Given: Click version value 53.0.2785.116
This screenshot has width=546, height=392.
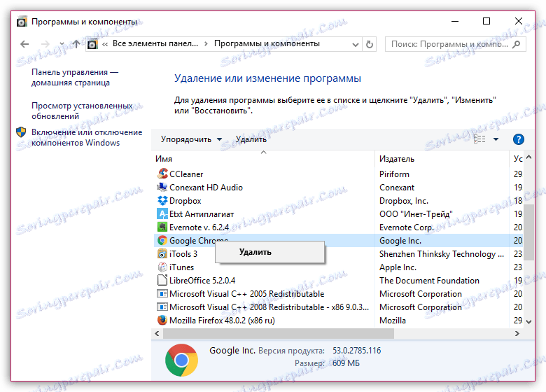Looking at the screenshot, I should [x=356, y=350].
